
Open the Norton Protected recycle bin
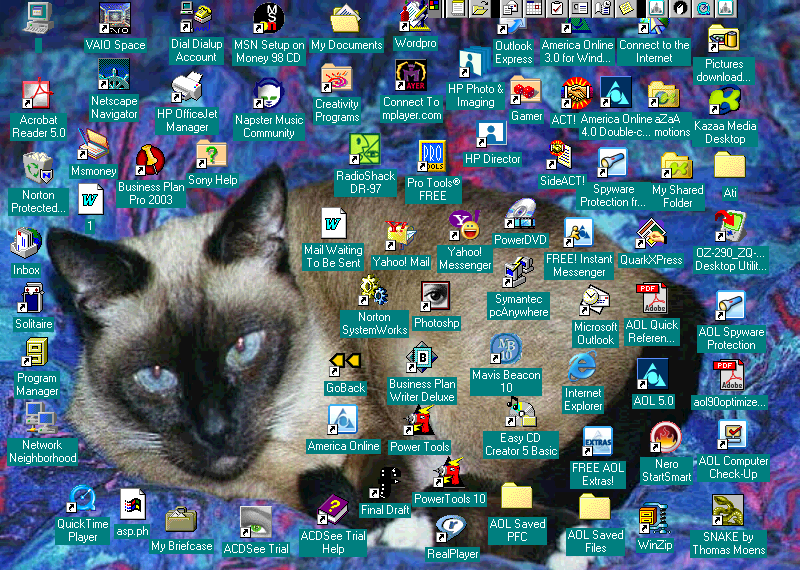point(38,168)
